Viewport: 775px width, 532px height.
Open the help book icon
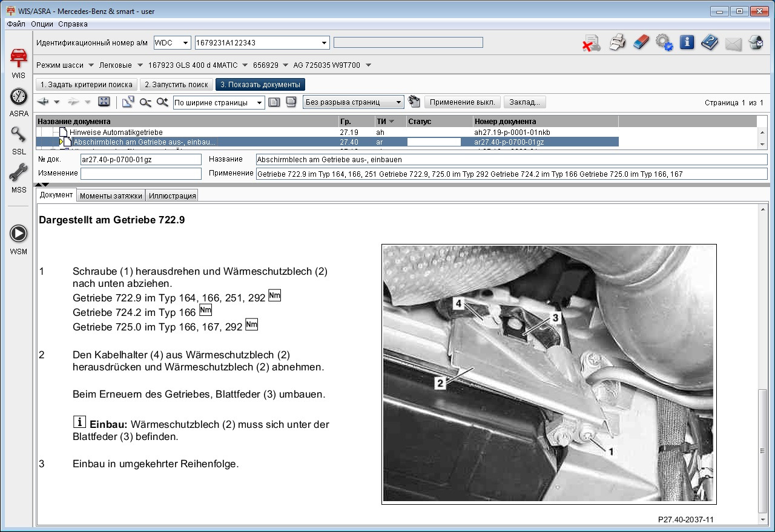click(x=710, y=42)
